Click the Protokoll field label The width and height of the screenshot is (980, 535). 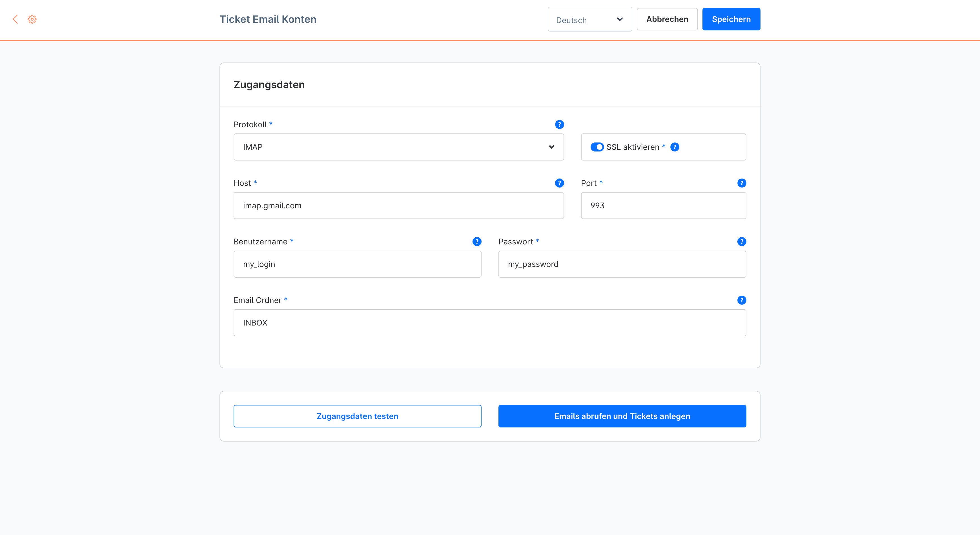click(250, 125)
